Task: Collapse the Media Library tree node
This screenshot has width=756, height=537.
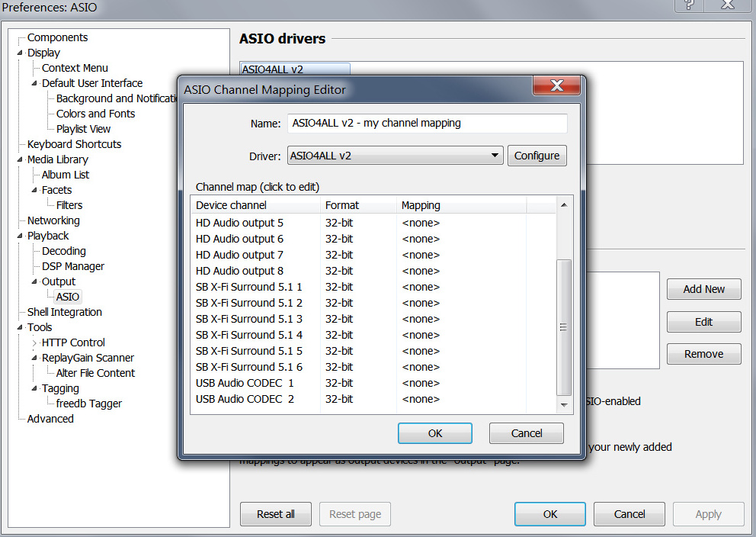Action: tap(21, 160)
